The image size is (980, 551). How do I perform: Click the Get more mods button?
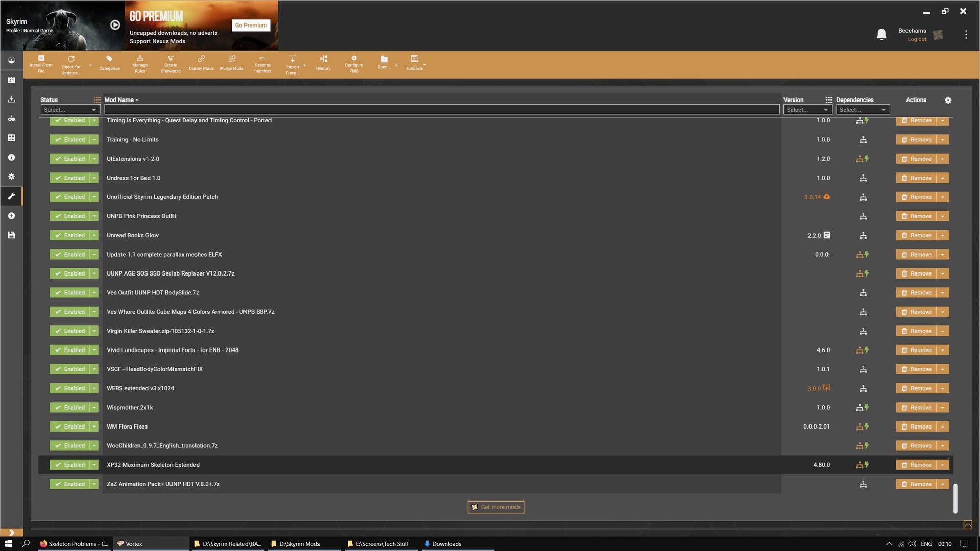(496, 507)
